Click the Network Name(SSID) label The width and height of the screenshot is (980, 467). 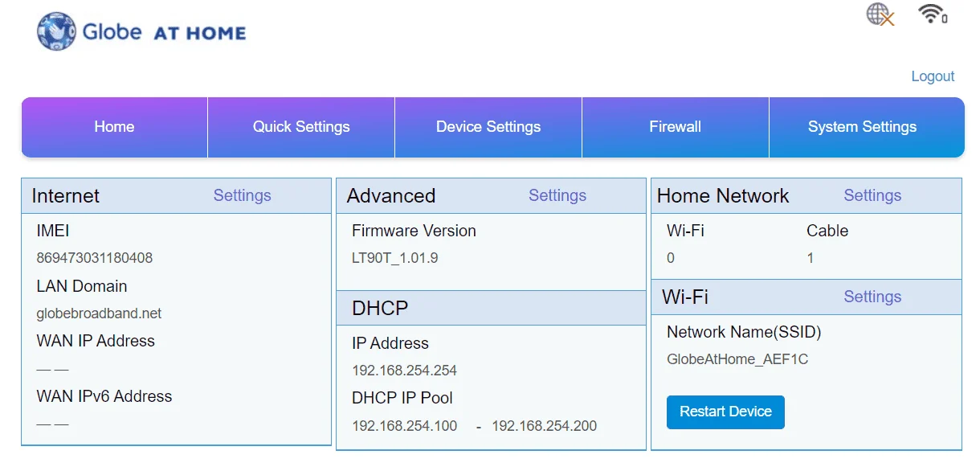[744, 332]
